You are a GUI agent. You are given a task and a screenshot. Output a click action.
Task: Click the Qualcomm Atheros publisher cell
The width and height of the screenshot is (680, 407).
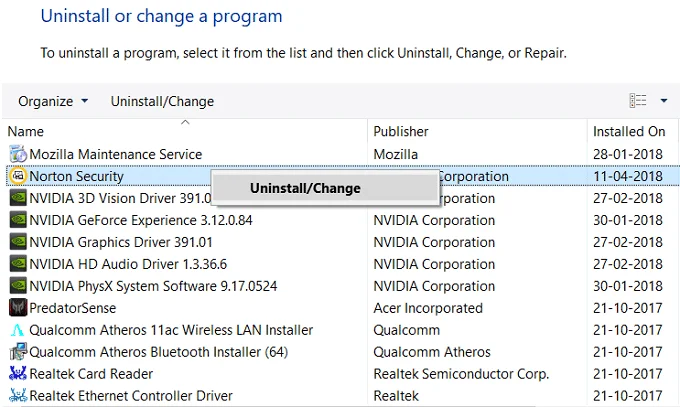[x=432, y=352]
